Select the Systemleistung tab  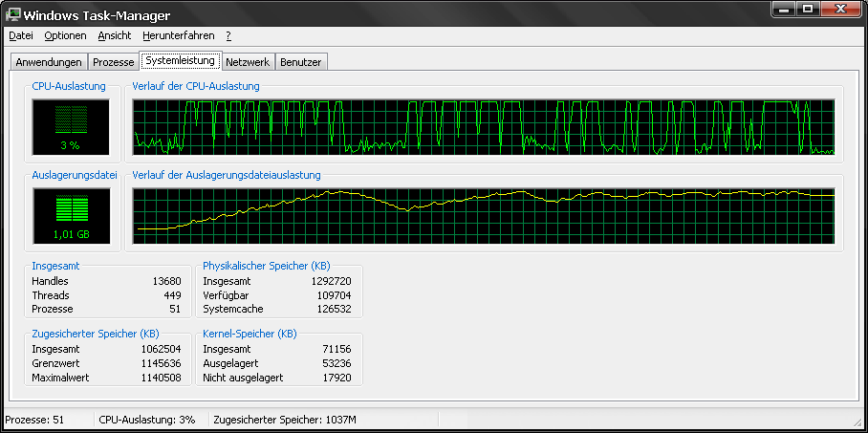[x=180, y=60]
